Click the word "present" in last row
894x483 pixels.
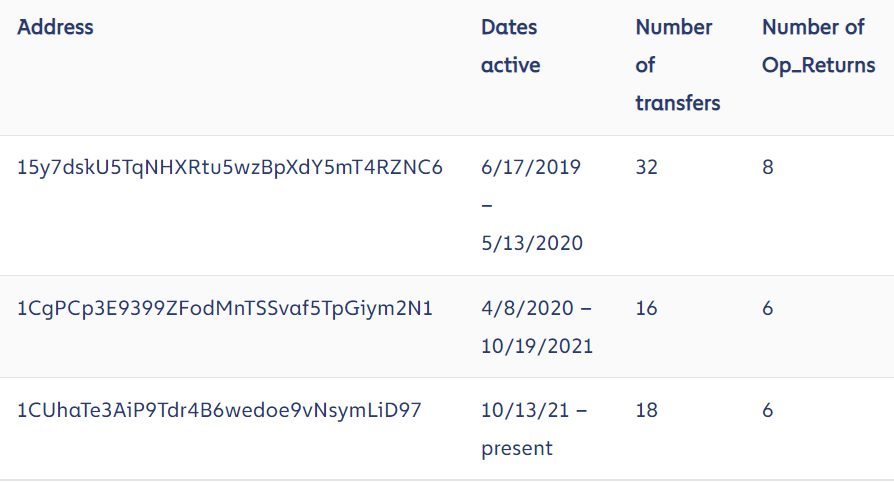[x=516, y=449]
